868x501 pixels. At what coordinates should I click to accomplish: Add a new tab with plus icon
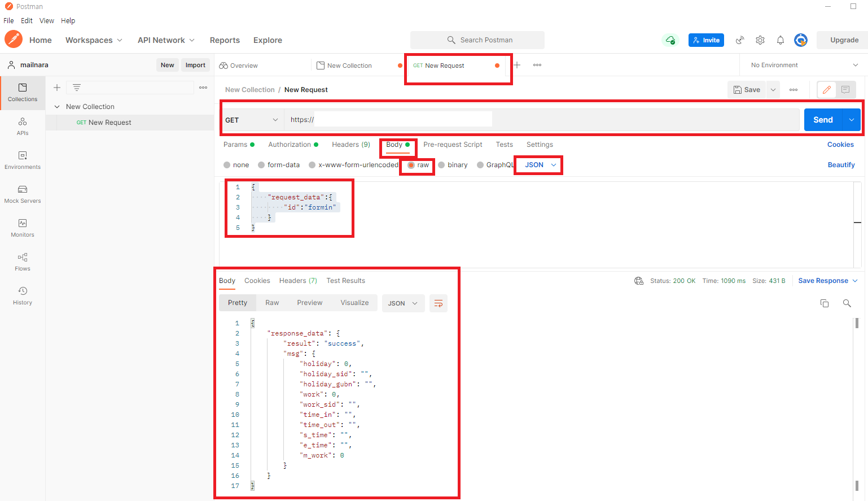coord(516,65)
